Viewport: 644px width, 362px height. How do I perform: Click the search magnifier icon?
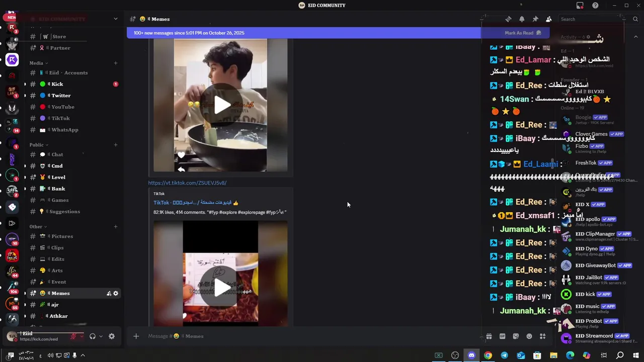point(635,19)
